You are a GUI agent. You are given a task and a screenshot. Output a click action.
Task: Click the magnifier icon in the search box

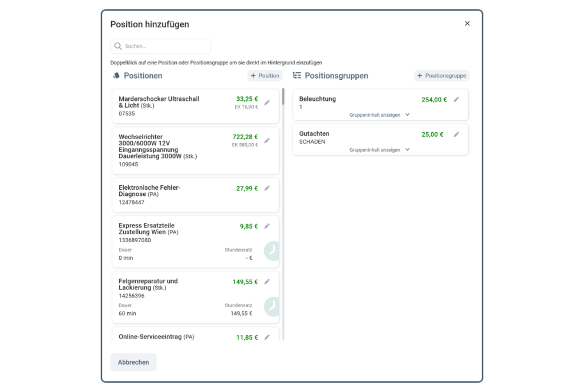tap(118, 46)
